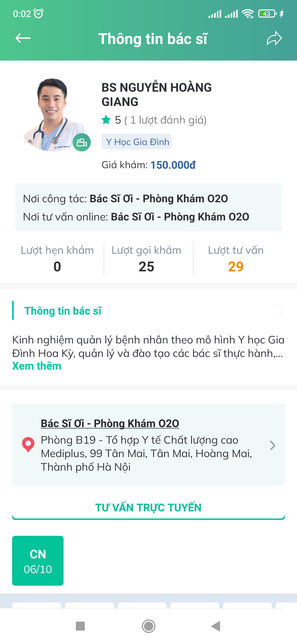Tap the back arrow icon
This screenshot has height=644, width=297.
tap(23, 38)
